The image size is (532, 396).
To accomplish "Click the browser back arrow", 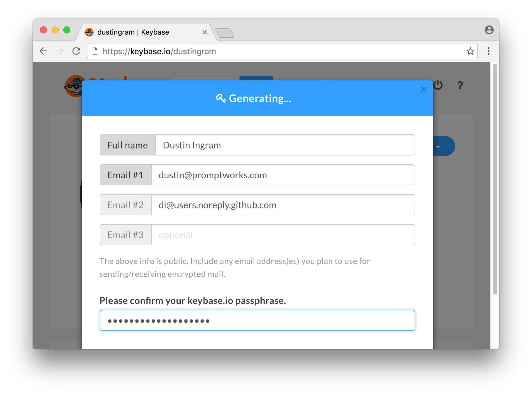I will (43, 51).
